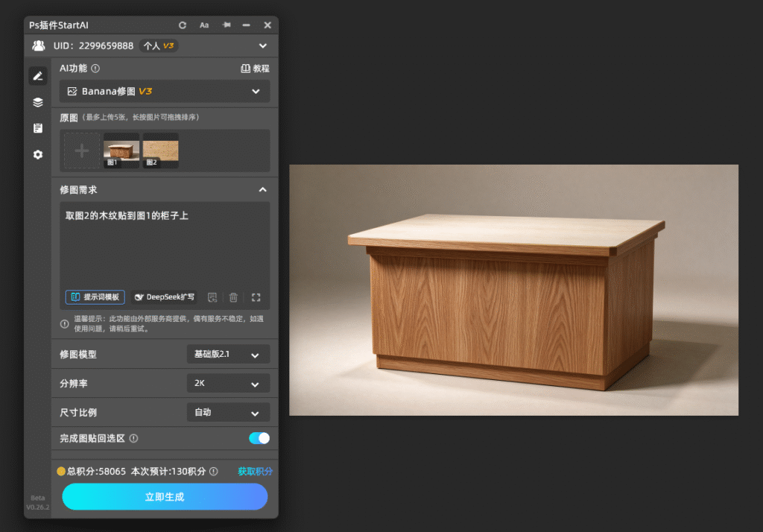Click the refresh icon in the title bar

183,25
